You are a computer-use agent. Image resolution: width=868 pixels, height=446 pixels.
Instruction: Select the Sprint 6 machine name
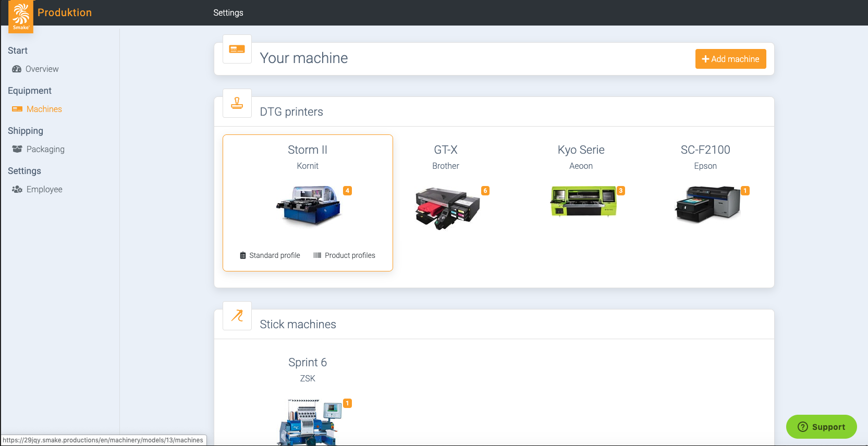(308, 362)
